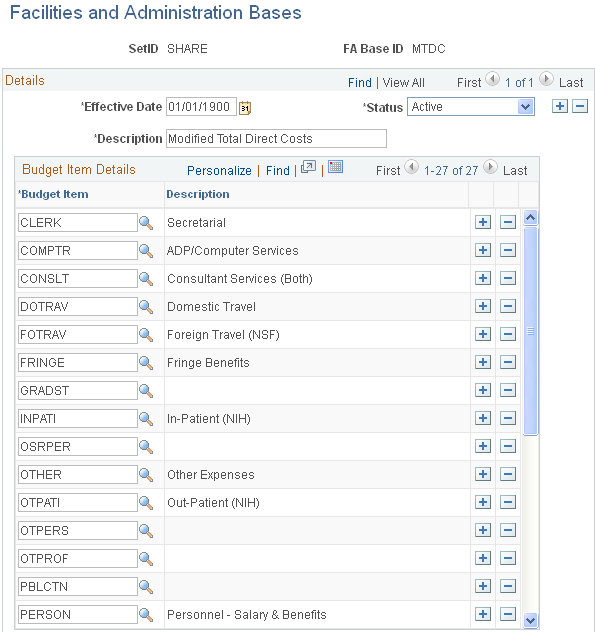The image size is (595, 632).
Task: Add a row after COMPTR
Action: (483, 250)
